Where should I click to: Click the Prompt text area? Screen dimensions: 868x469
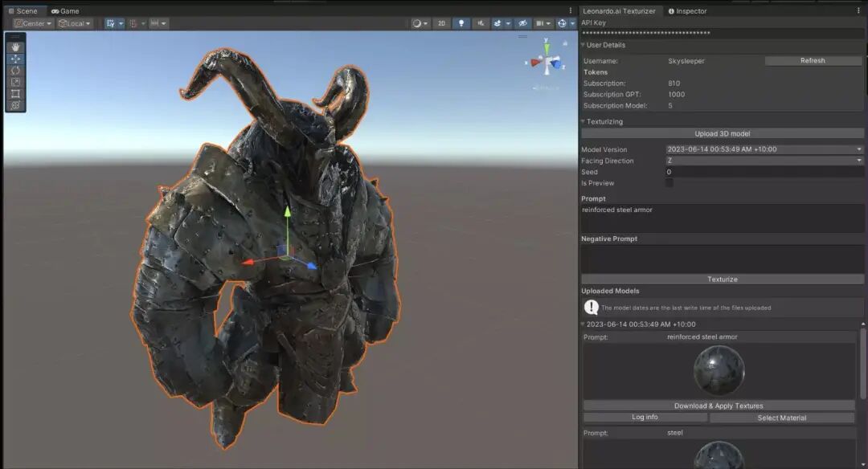coord(722,218)
